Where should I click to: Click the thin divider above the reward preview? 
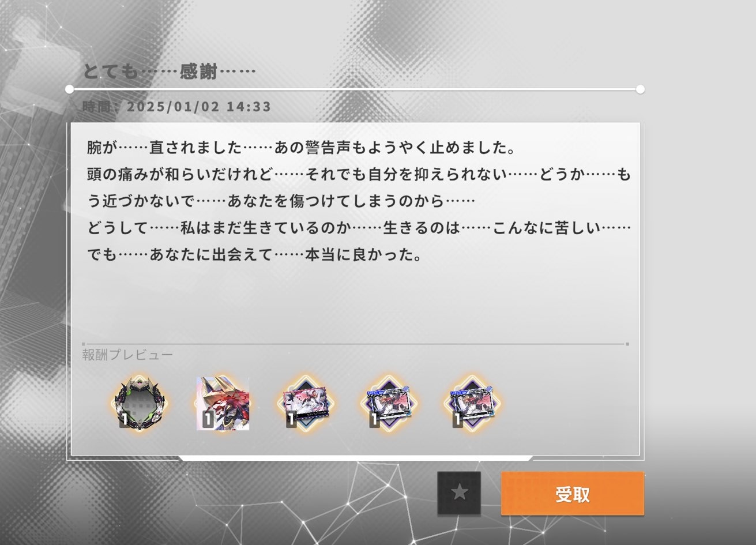[355, 344]
